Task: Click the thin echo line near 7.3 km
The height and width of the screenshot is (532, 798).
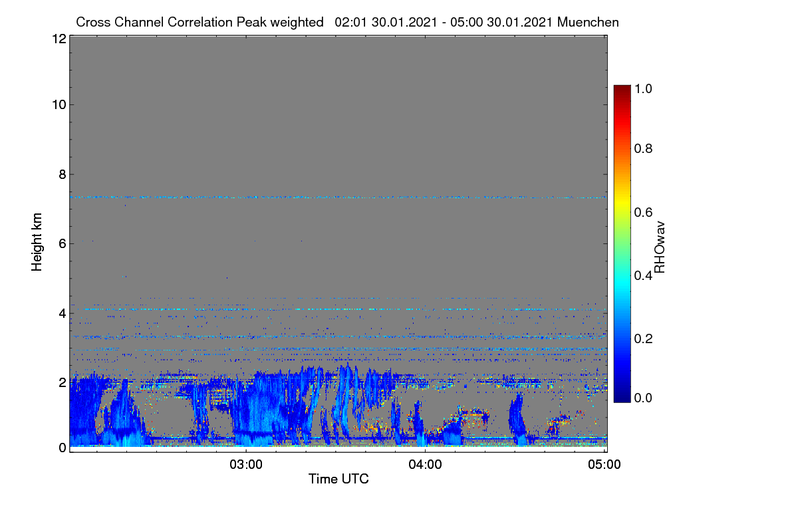Action: coord(338,197)
